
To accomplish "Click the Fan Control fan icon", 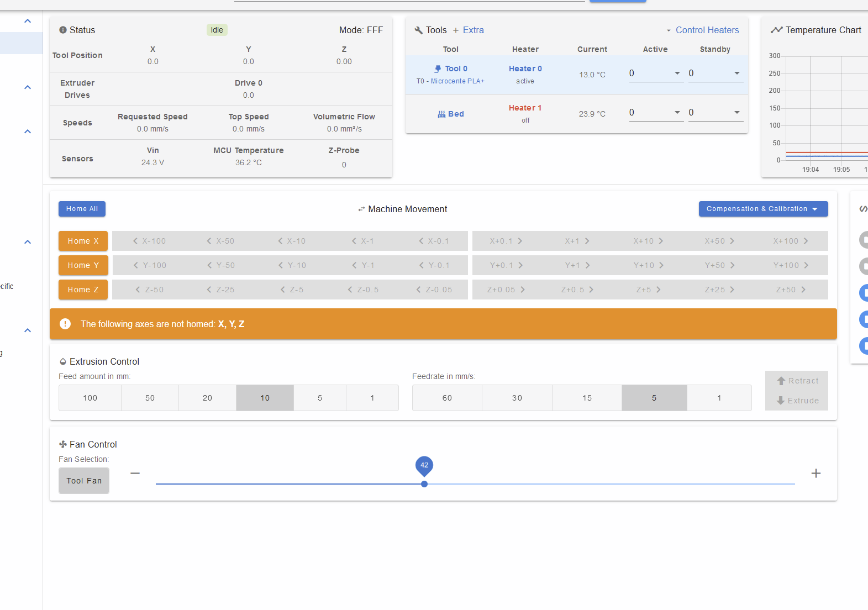I will click(x=63, y=444).
